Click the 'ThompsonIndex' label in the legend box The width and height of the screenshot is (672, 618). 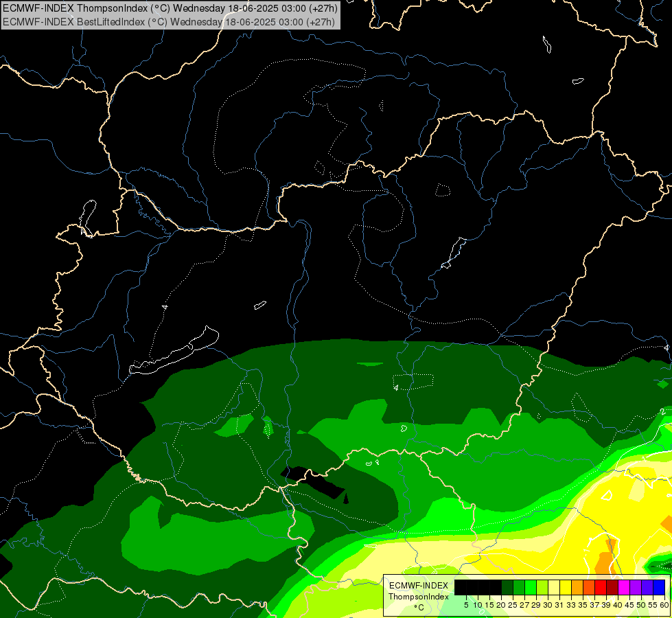click(418, 597)
